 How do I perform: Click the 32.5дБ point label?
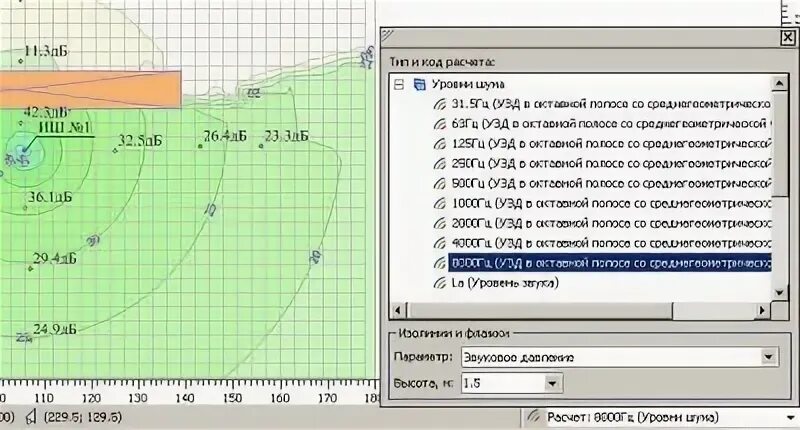140,141
